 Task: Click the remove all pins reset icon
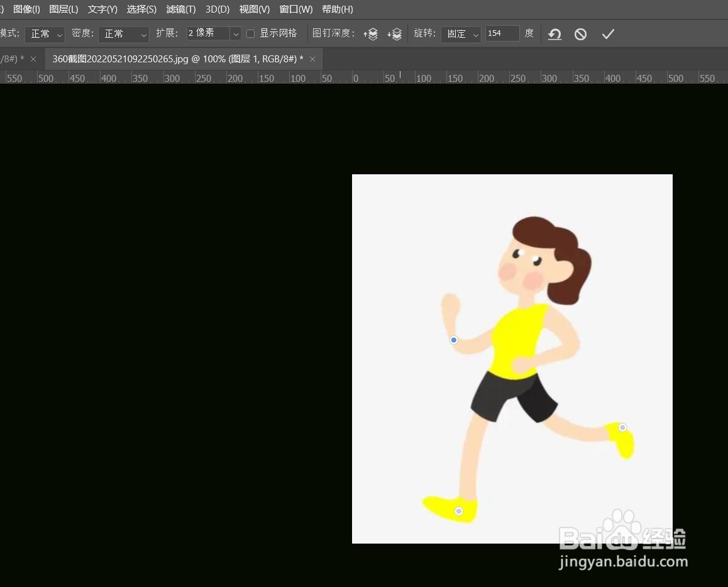pyautogui.click(x=554, y=34)
